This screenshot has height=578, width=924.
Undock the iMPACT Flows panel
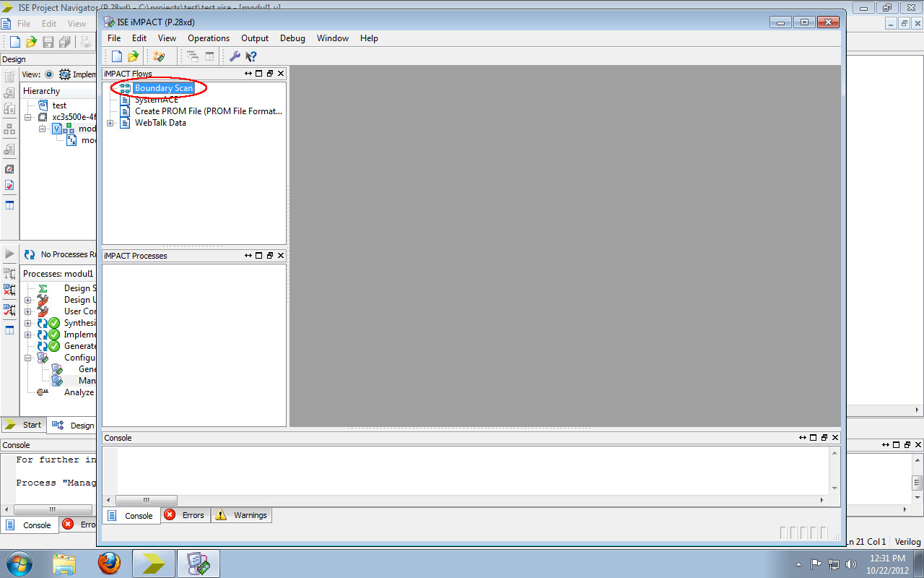tap(270, 73)
